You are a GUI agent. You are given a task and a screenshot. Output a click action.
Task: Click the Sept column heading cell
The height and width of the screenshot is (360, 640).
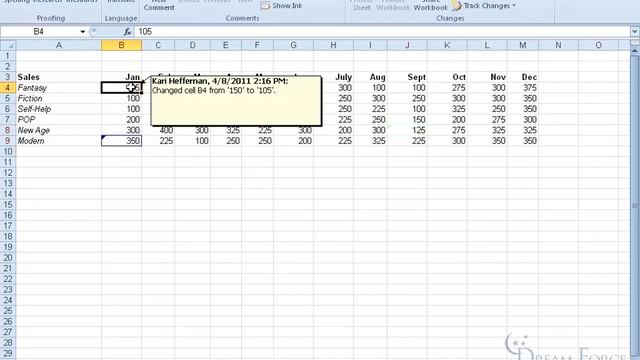(407, 77)
